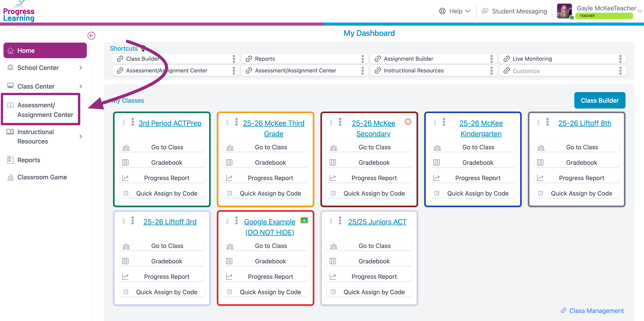Expand the Class Center menu chevron
The image size is (644, 321).
click(x=80, y=86)
